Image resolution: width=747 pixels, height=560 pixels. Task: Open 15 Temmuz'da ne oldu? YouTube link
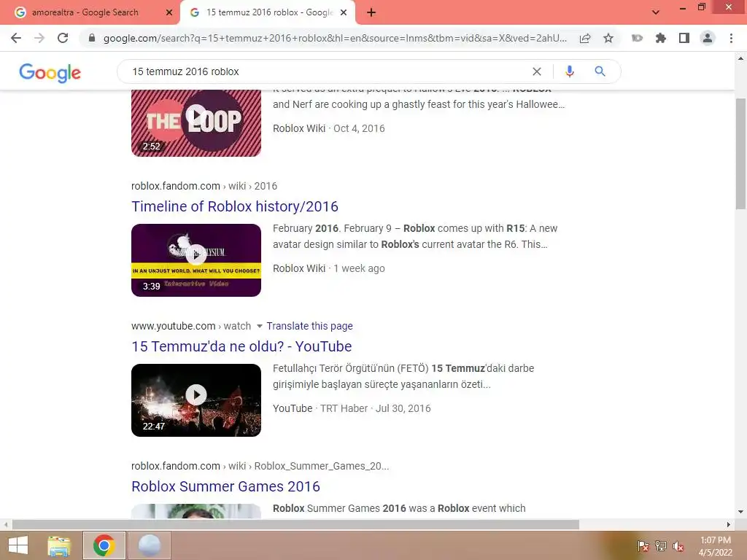[241, 346]
